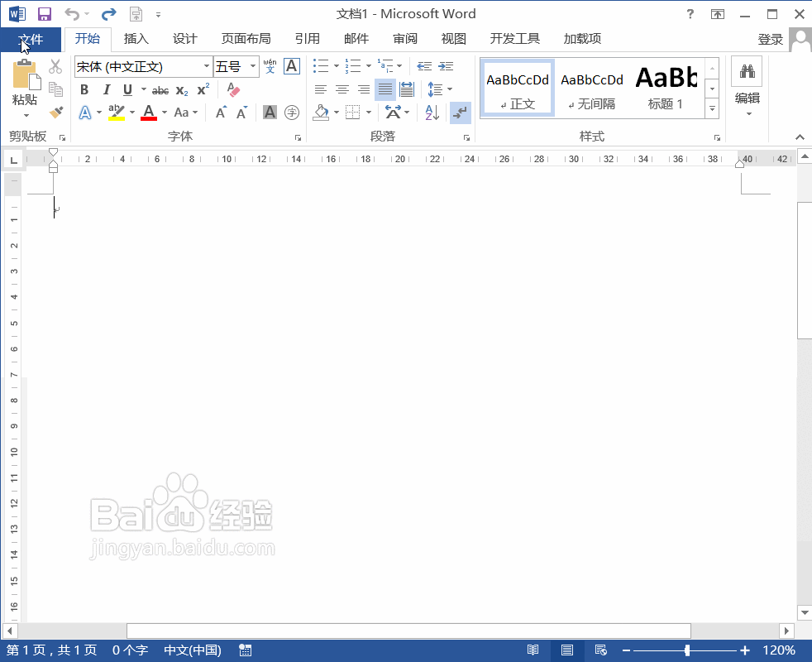Toggle bold formatting
This screenshot has height=662, width=812.
point(84,89)
